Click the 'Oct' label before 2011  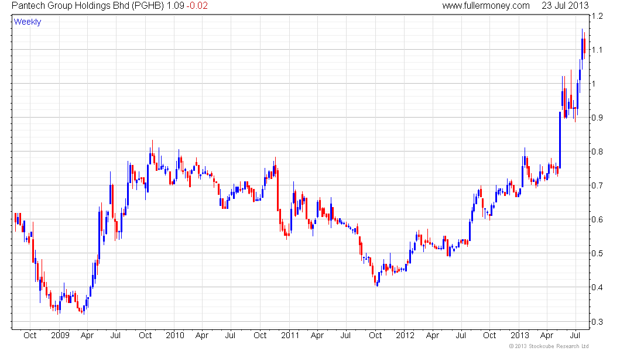260,335
